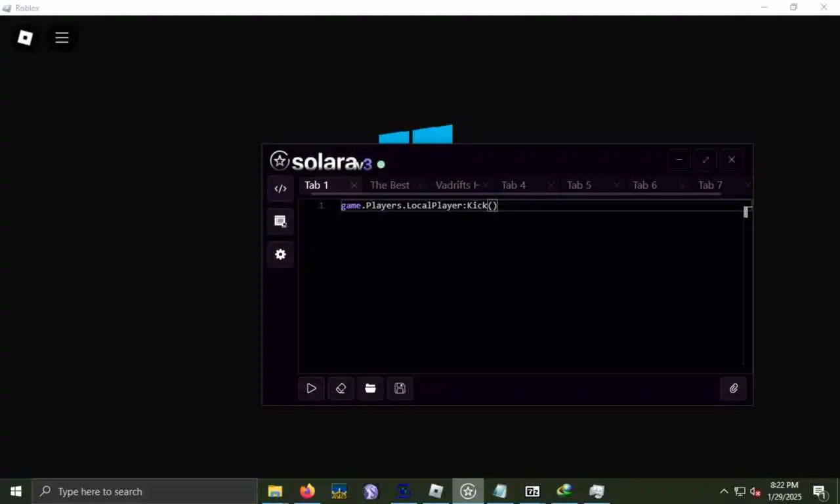Attach Solara with the paperclip icon
The width and height of the screenshot is (840, 504).
[733, 388]
